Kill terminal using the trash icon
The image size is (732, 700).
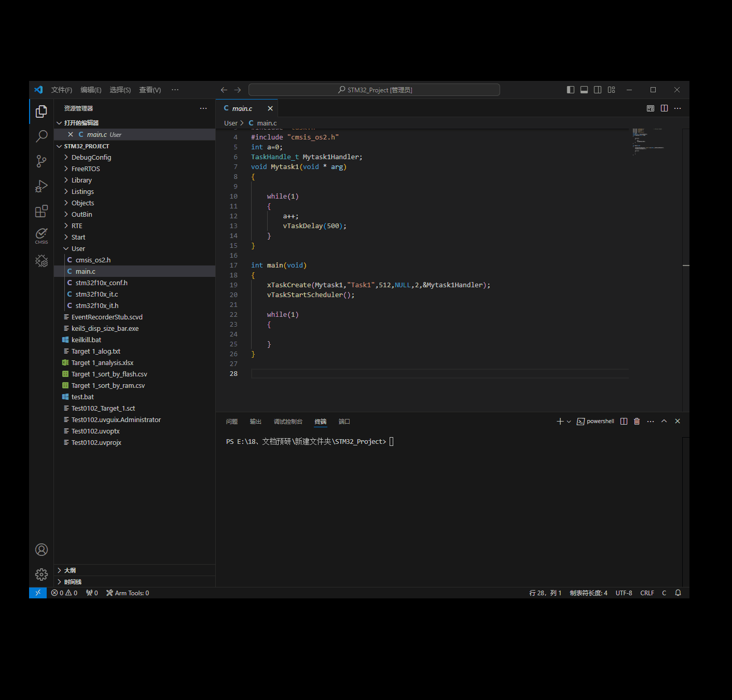637,422
